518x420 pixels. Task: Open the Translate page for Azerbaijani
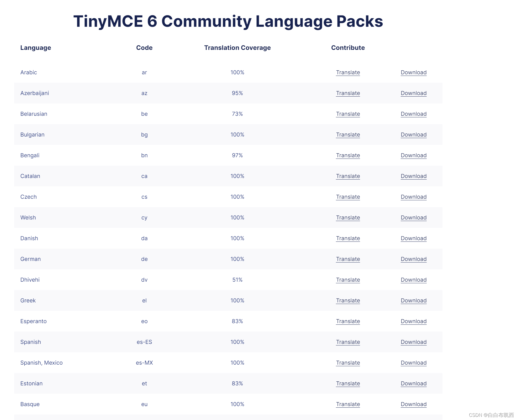(x=348, y=93)
